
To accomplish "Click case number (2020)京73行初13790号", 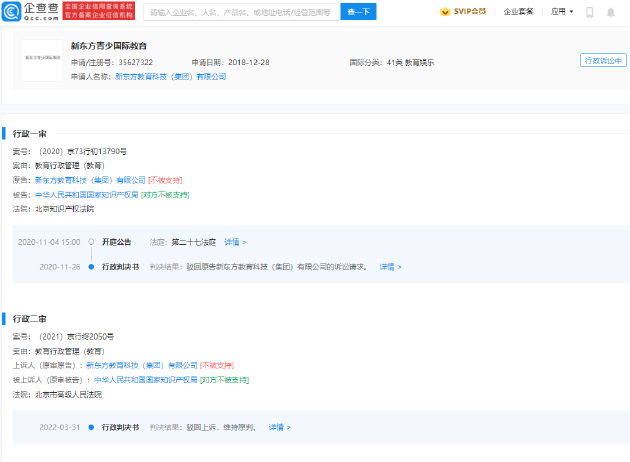I will click(83, 151).
